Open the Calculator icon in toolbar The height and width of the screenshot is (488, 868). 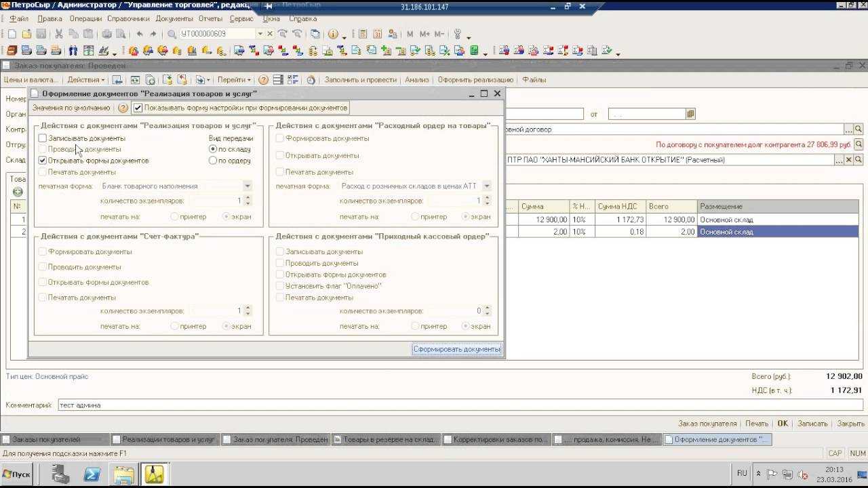point(363,34)
